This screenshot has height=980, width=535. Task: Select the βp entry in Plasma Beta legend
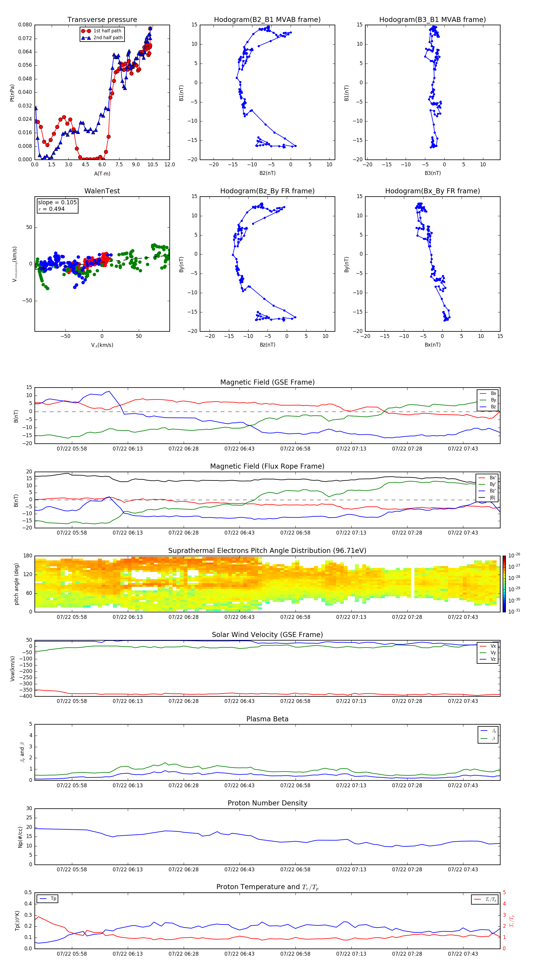[x=488, y=731]
